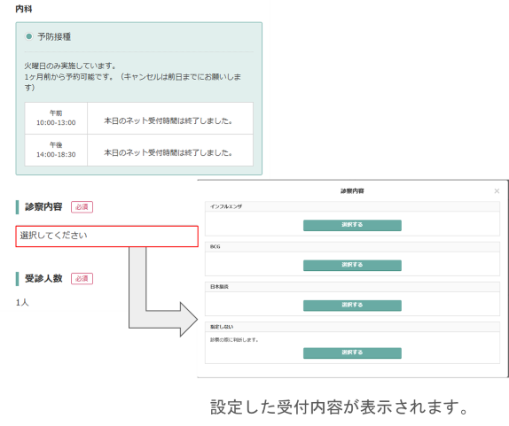The image size is (509, 426).
Task: Click the afternoon slot reception-ended message
Action: click(x=168, y=153)
